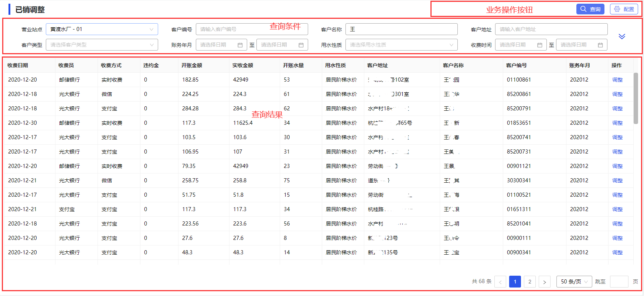Image resolution: width=644 pixels, height=296 pixels.
Task: Click the 查询 search button
Action: (x=590, y=9)
